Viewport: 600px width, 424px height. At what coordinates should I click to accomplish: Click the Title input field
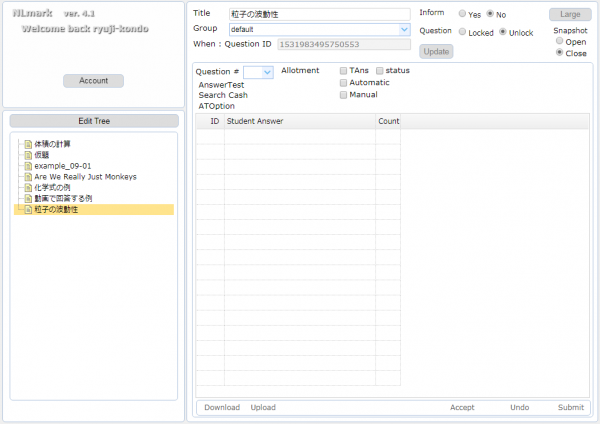pyautogui.click(x=319, y=14)
